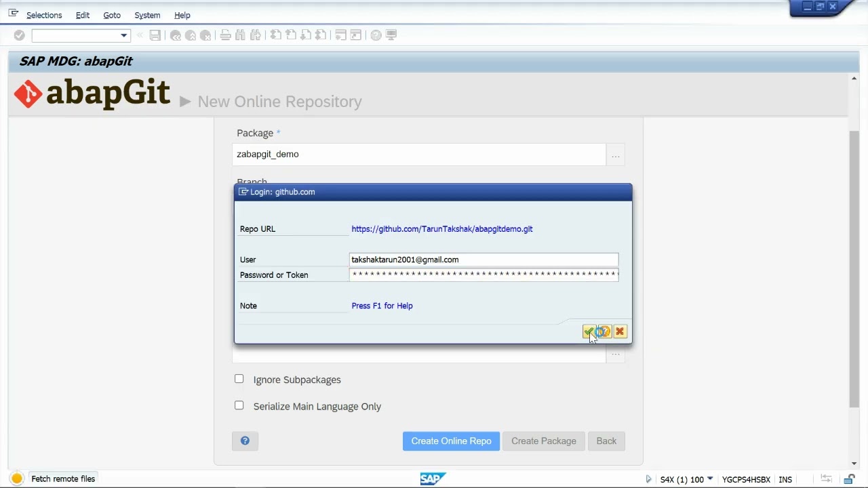Image resolution: width=868 pixels, height=488 pixels.
Task: Click the orange status message icon
Action: coord(17,479)
